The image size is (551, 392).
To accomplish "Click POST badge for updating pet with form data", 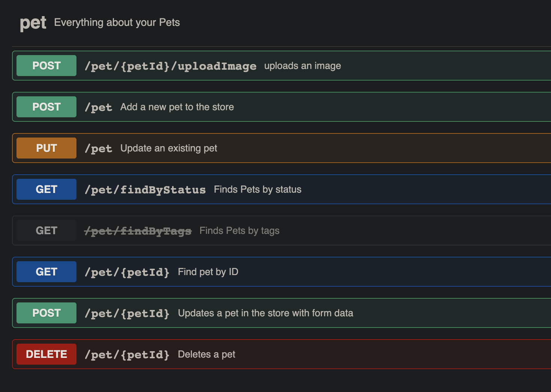I will point(46,313).
